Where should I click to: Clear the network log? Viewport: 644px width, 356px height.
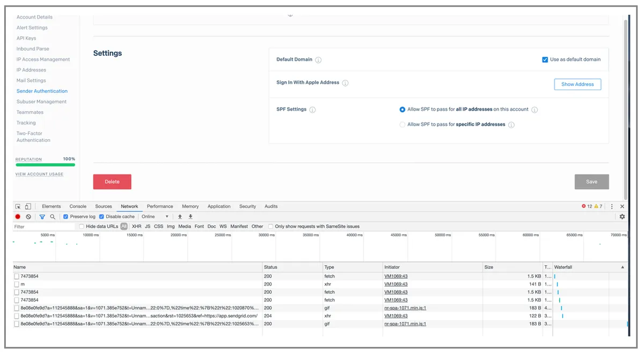pyautogui.click(x=28, y=216)
